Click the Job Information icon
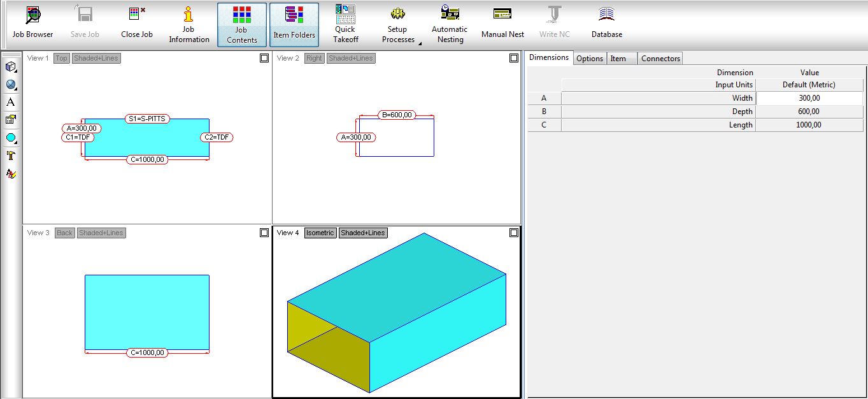Viewport: 868px width, 399px height. pyautogui.click(x=189, y=24)
